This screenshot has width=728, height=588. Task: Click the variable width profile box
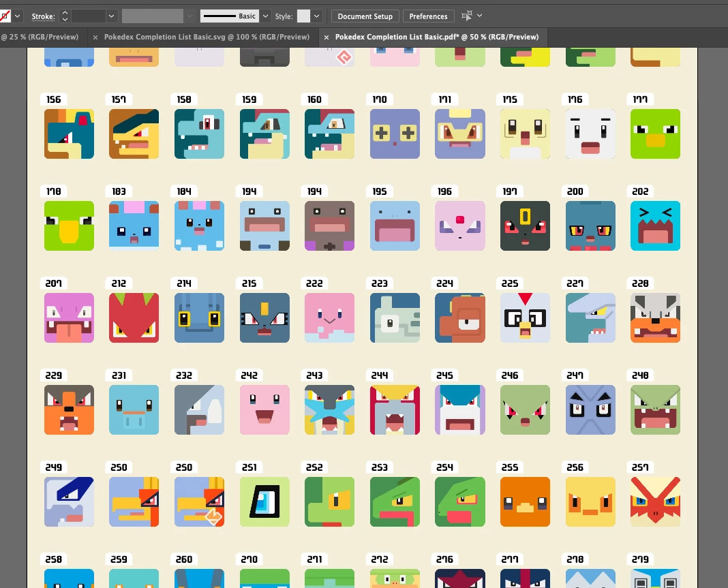[x=152, y=16]
